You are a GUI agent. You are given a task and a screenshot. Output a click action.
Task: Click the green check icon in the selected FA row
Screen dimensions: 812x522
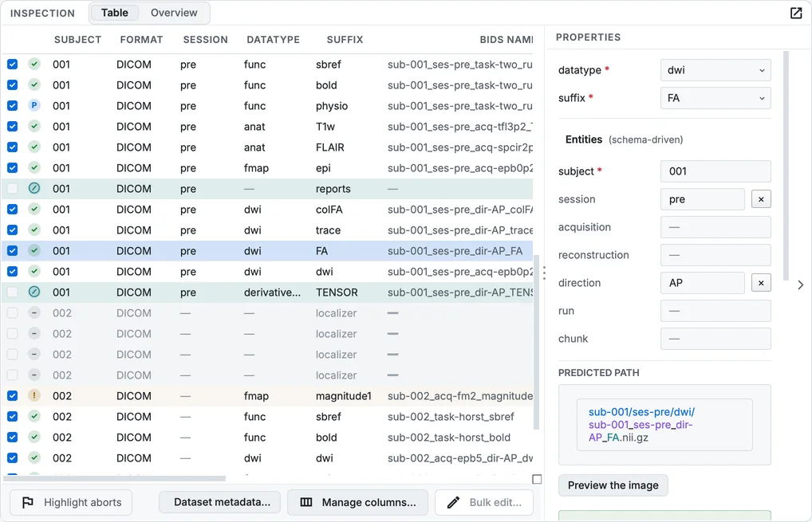click(34, 250)
